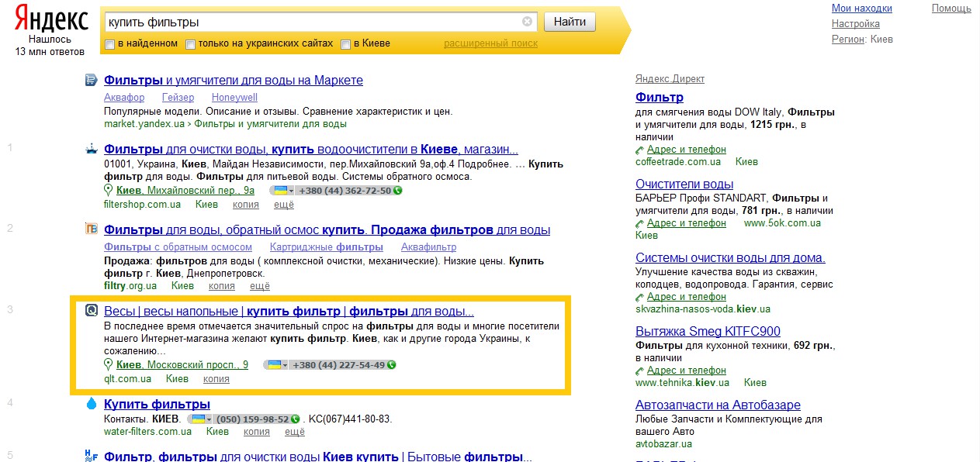
Task: Click the Market favicon beside Фильтры и умягчители
Action: (x=91, y=79)
